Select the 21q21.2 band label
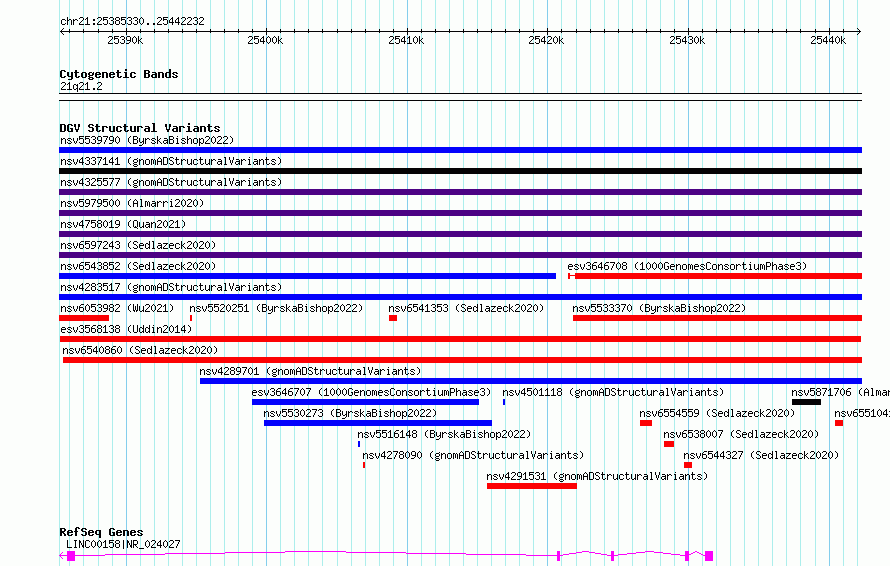890x566 pixels. [81, 87]
